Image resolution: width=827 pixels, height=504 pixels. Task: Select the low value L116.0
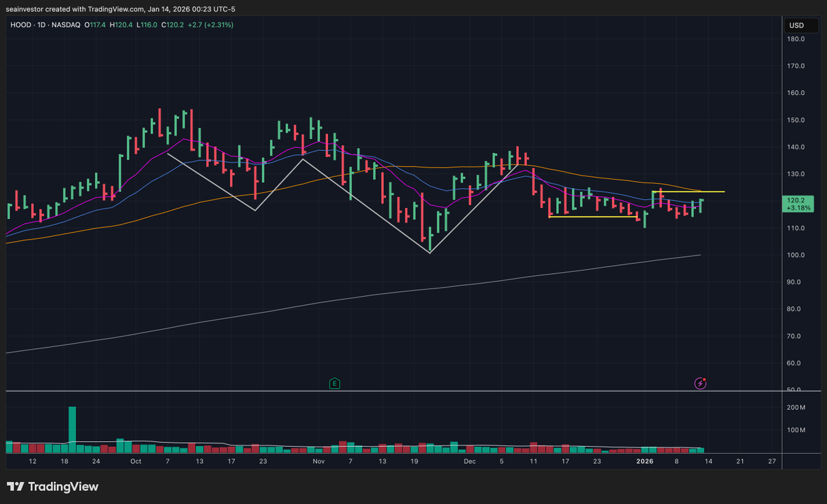[x=147, y=25]
